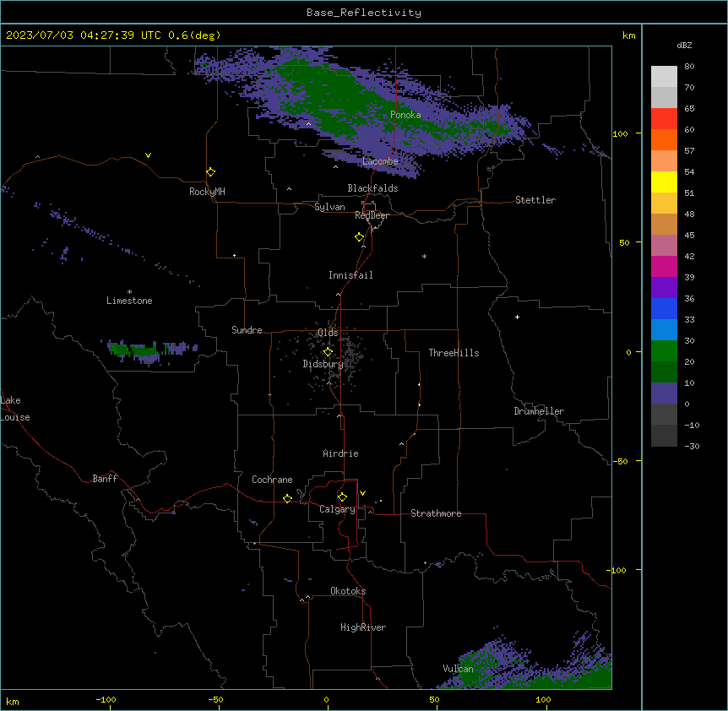
Task: Click the RockyMH label
Action: tap(207, 192)
